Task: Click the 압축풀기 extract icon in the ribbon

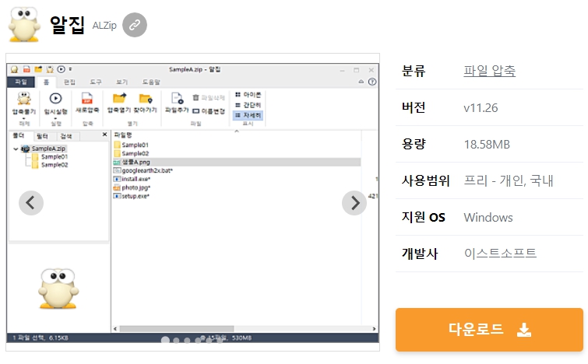Action: [x=24, y=99]
